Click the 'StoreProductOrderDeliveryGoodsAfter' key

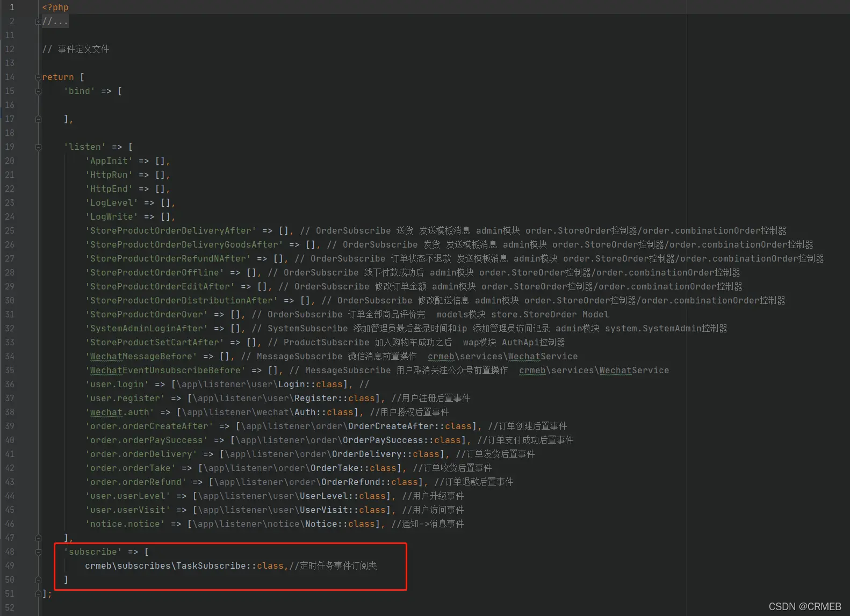click(x=184, y=245)
